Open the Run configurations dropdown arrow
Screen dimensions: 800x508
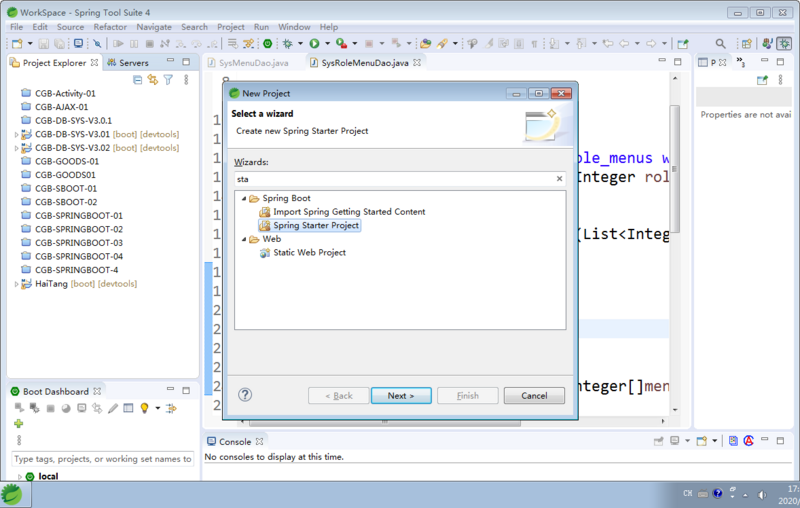[x=327, y=44]
